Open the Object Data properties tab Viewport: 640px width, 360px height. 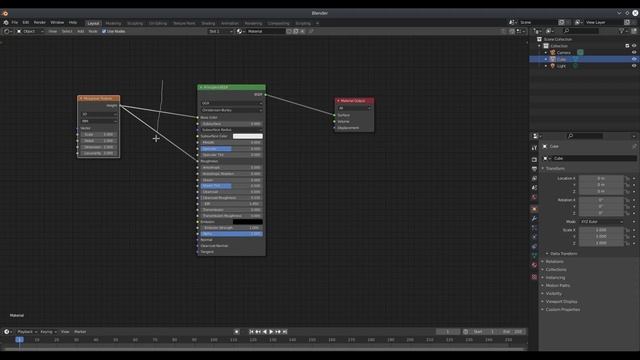pos(534,256)
